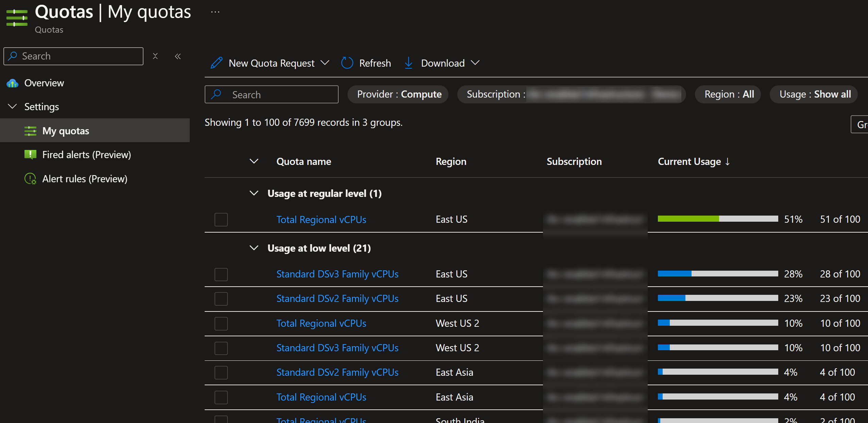Check Standard DSv3 Family East US row

coord(221,274)
